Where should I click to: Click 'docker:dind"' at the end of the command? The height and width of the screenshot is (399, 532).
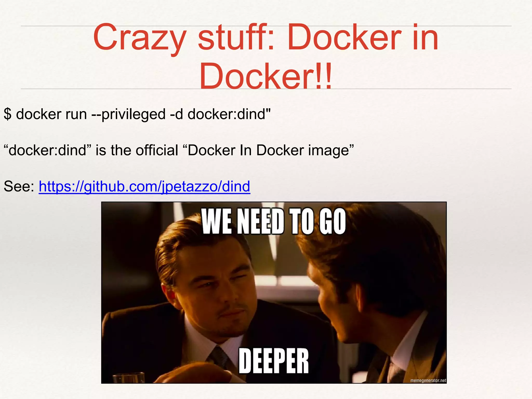[229, 114]
